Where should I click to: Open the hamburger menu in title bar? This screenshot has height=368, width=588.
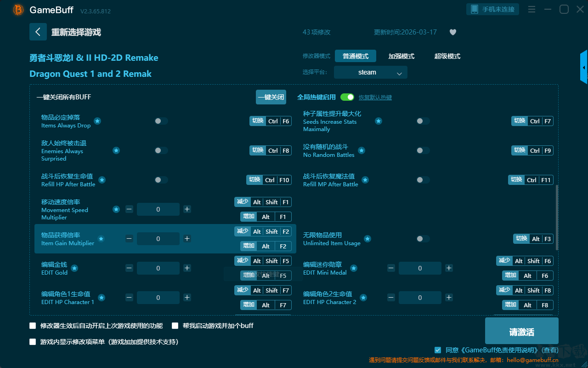pyautogui.click(x=531, y=9)
